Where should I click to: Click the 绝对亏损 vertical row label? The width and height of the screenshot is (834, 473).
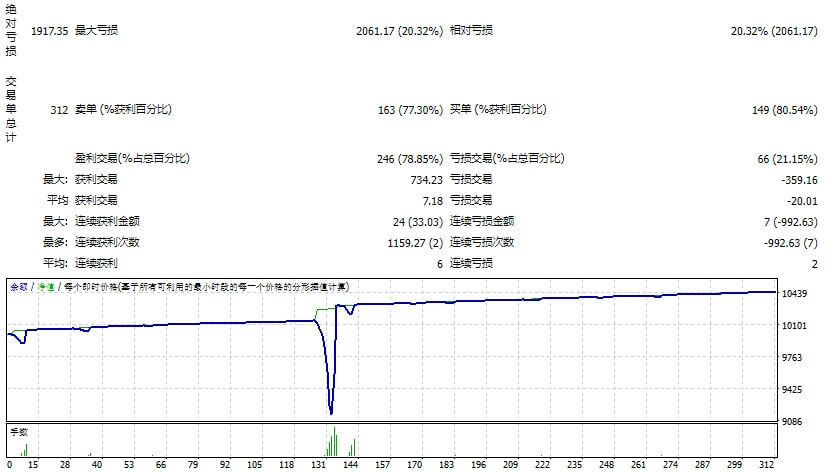pos(11,30)
